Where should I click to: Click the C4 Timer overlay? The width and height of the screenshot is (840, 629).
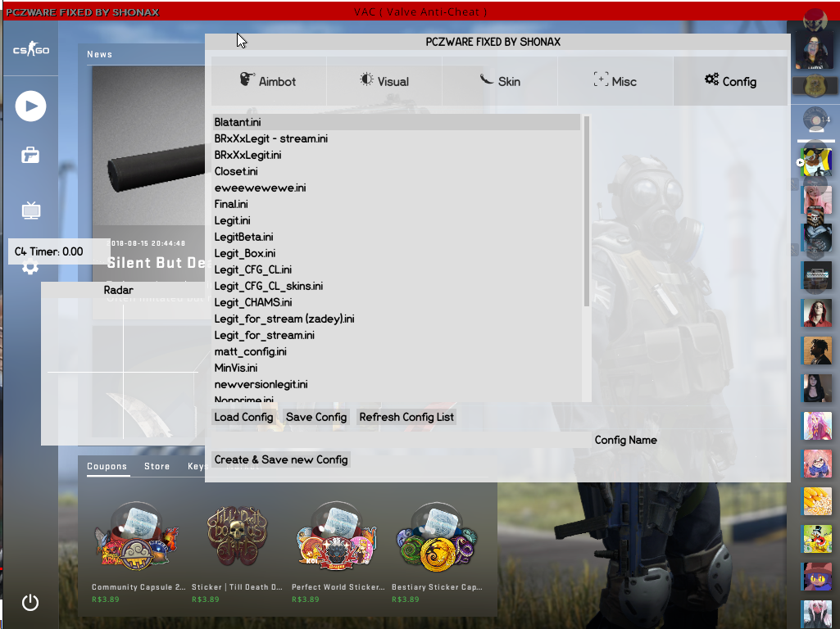pos(59,251)
